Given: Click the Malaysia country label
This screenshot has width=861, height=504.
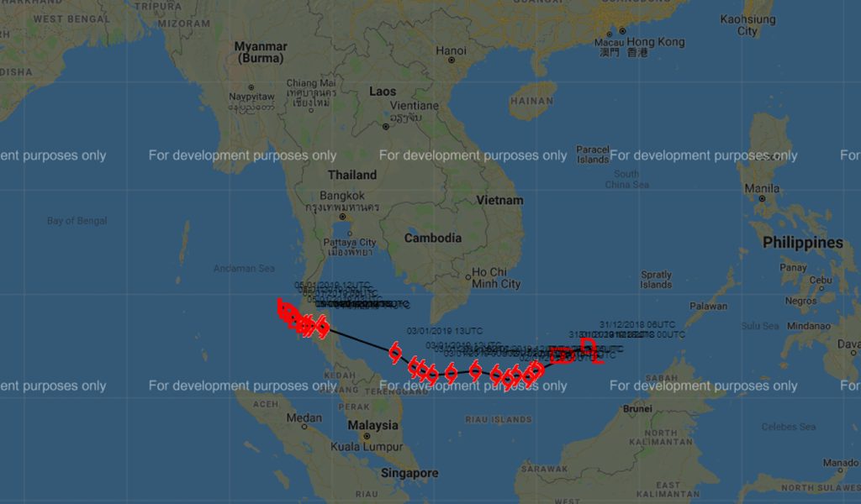Looking at the screenshot, I should tap(372, 425).
